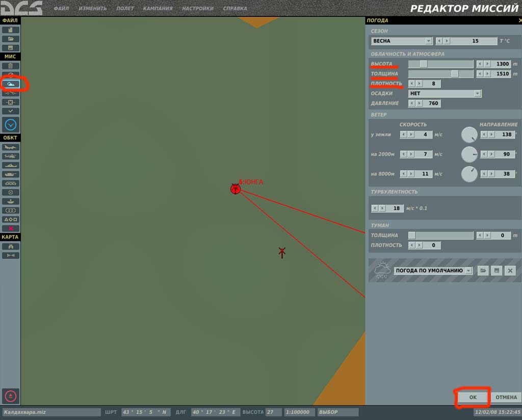Click the red helicopter unit Б:ЮНГА on map

[x=236, y=189]
